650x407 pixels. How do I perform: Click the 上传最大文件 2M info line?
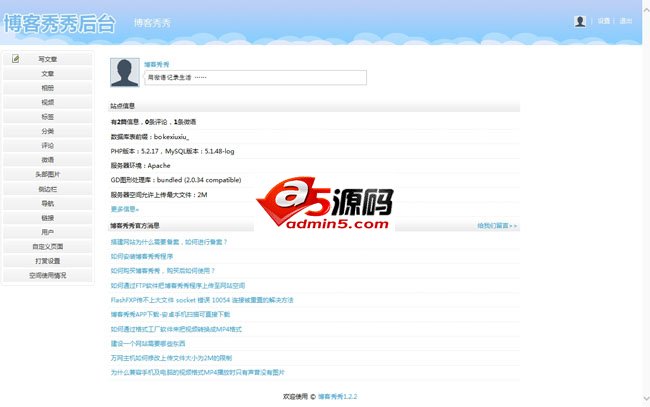(159, 195)
